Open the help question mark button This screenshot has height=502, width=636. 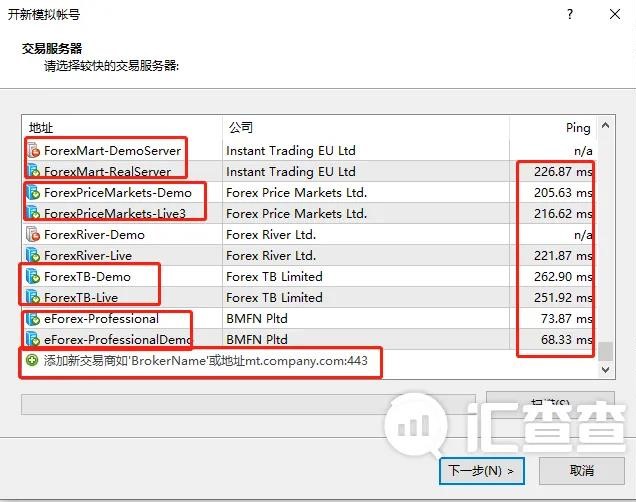coord(570,15)
